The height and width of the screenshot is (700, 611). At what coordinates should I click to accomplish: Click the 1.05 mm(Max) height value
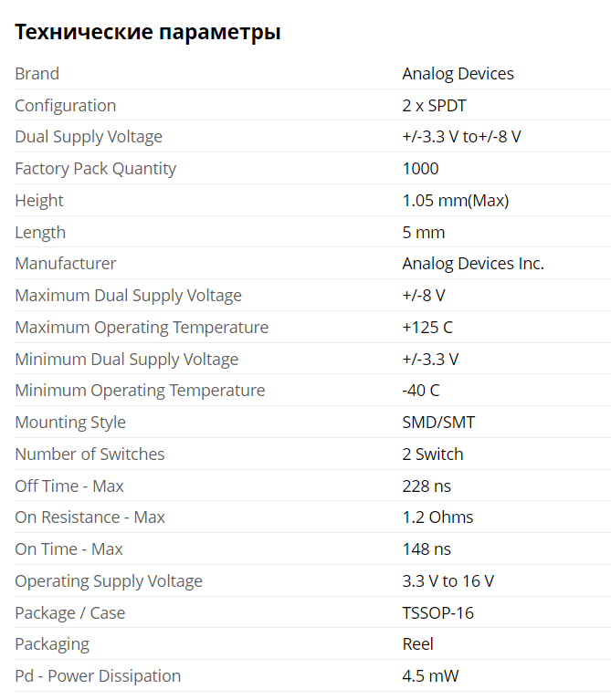click(x=455, y=201)
